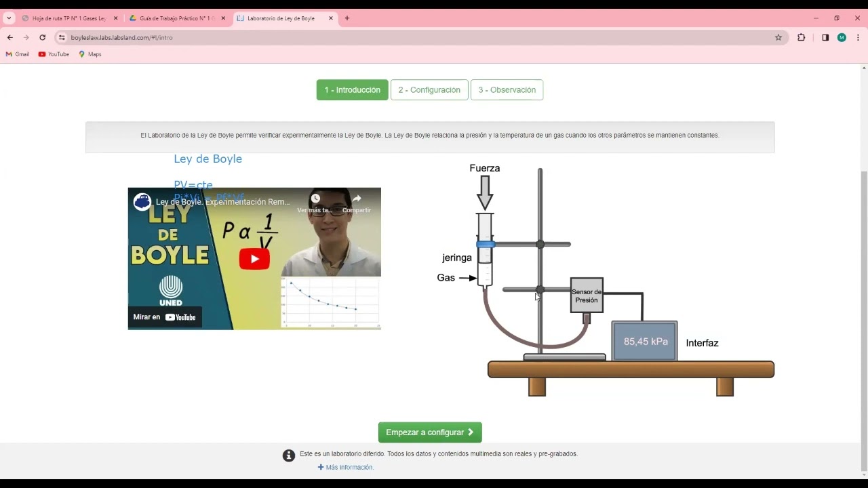Screen dimensions: 868x488
Task: Open the profile avatar M
Action: 842,37
